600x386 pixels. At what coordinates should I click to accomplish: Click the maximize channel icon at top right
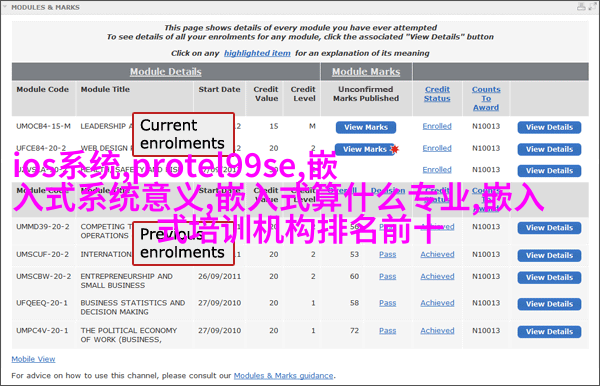point(592,7)
